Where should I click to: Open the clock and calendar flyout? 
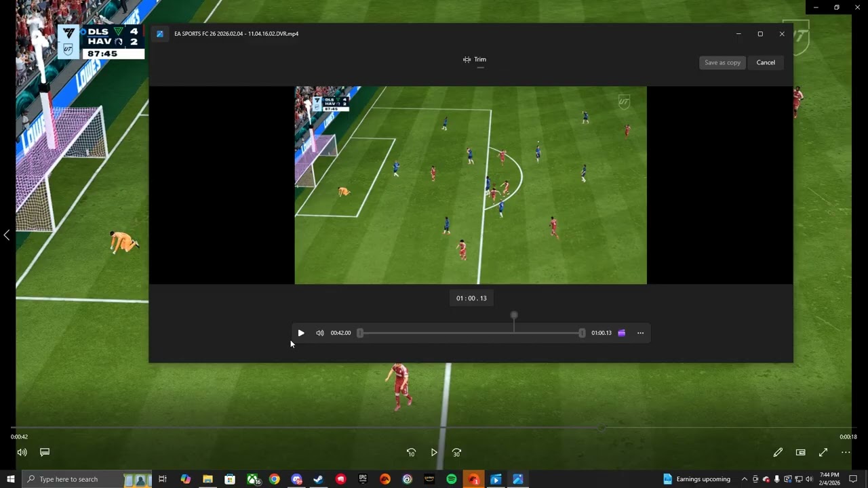pos(829,479)
